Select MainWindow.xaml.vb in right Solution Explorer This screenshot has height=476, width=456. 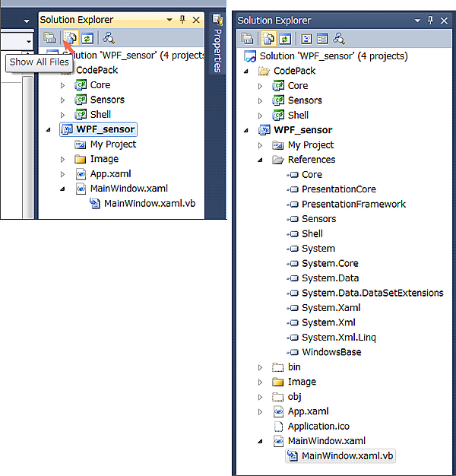347,456
